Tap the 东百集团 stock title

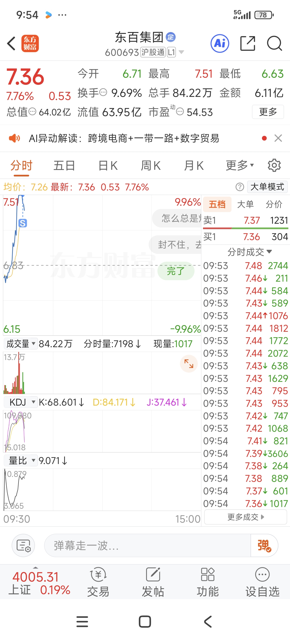point(139,37)
